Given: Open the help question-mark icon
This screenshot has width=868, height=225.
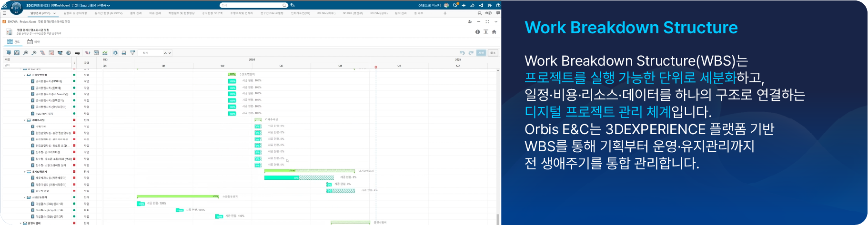Looking at the screenshot, I should [498, 5].
